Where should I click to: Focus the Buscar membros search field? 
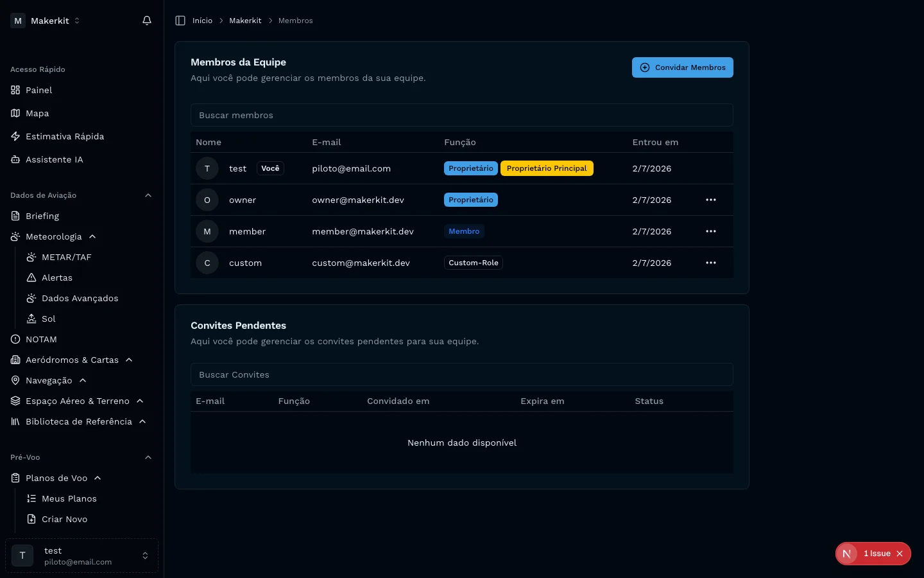tap(461, 115)
